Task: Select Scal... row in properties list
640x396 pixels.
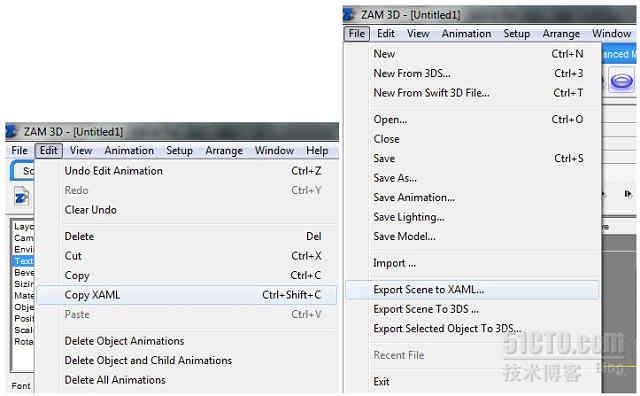Action: pos(24,330)
